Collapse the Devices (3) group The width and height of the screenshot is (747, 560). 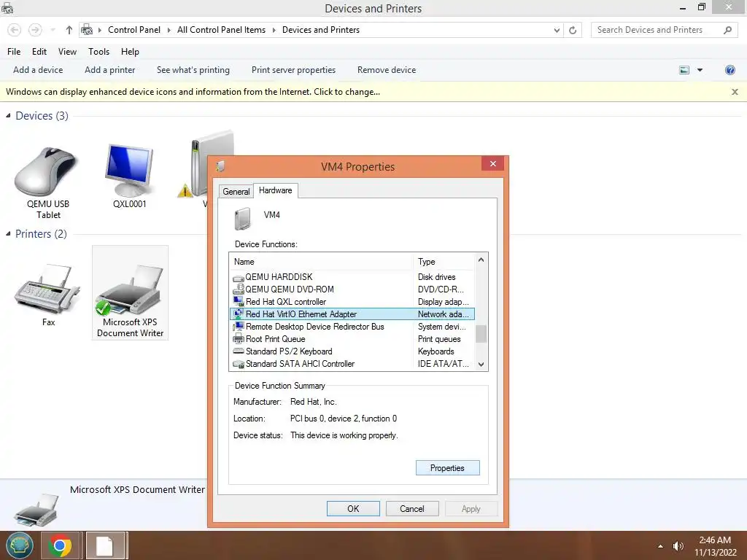(8, 116)
